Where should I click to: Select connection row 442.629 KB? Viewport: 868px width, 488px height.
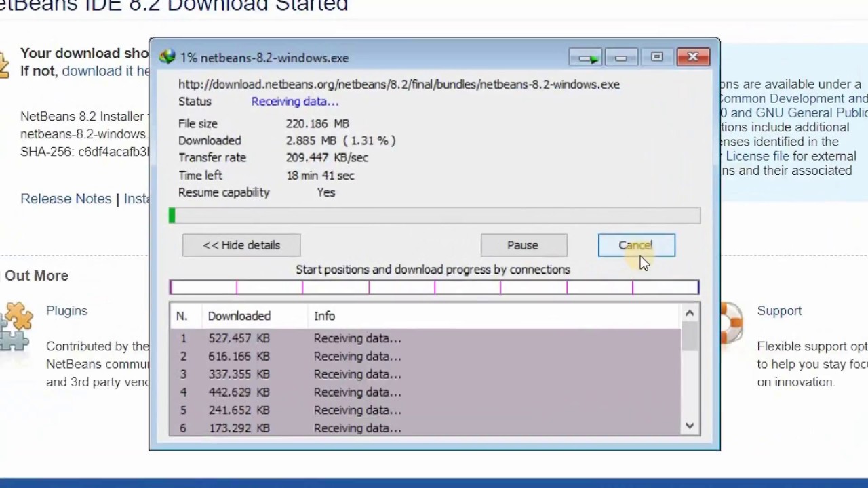coord(425,392)
